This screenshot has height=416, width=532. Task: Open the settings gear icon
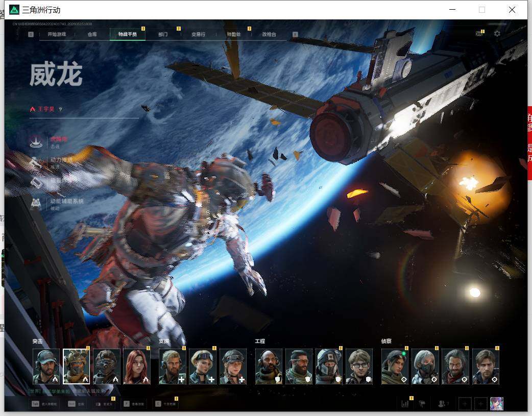pos(497,34)
